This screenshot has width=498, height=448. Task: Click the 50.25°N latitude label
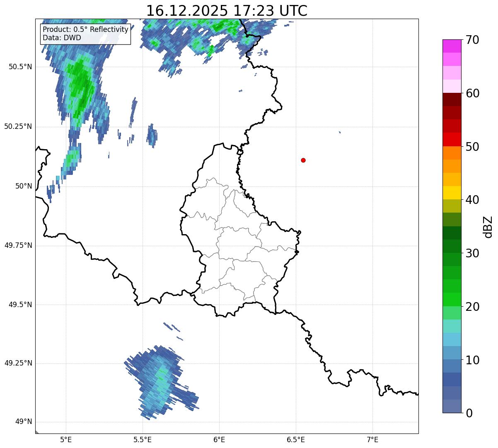18,126
